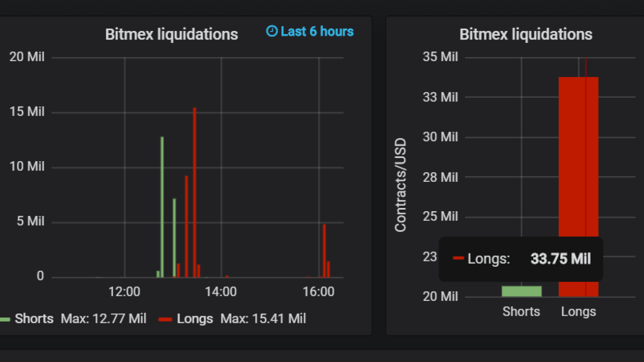Click the 28 Mil axis label
The height and width of the screenshot is (362, 644).
pyautogui.click(x=440, y=177)
